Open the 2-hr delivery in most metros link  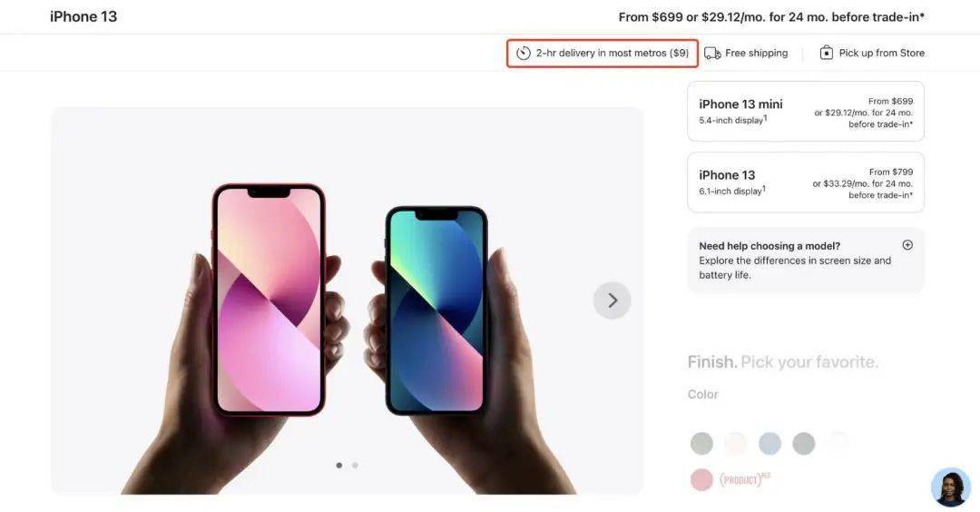point(612,54)
